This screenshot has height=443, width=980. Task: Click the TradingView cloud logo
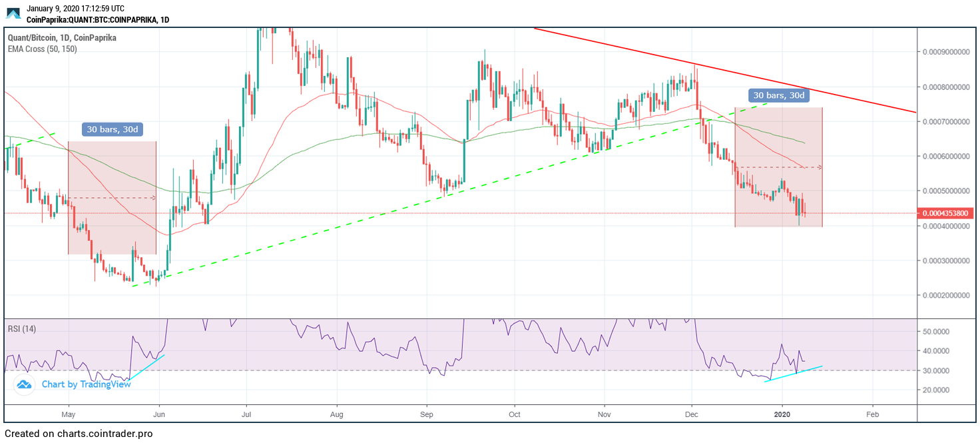coord(23,384)
